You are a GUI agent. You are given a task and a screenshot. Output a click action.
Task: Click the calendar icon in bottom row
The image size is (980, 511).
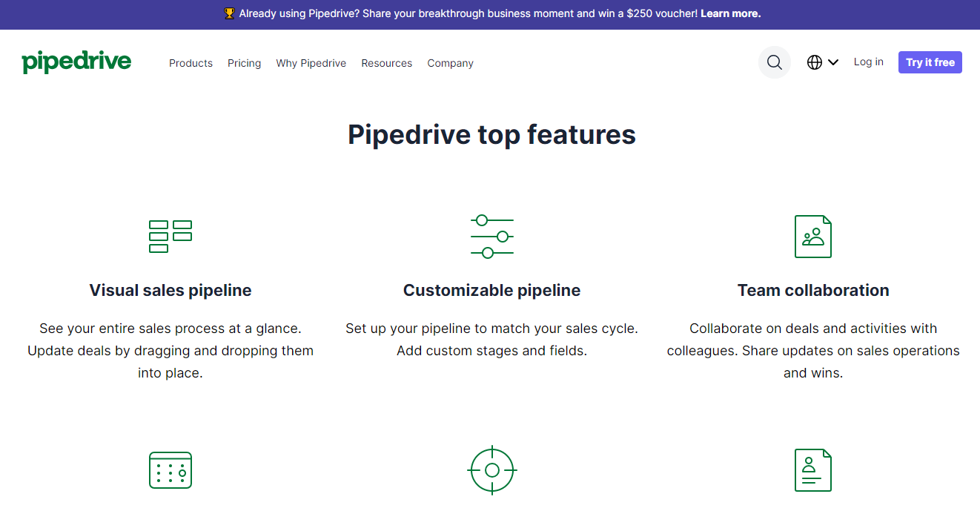[x=170, y=470]
